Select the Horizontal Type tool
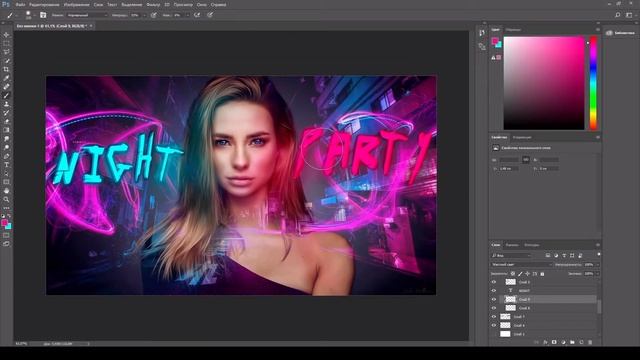 point(6,165)
